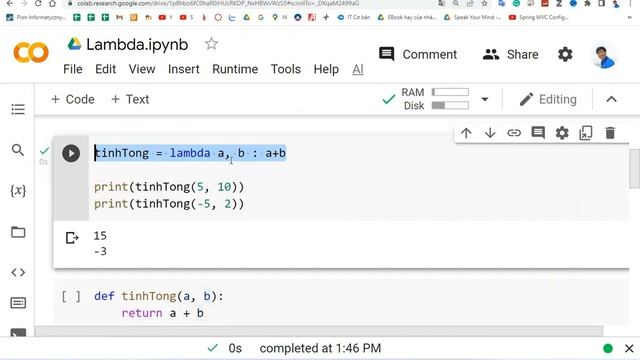Click the horizontal scrollbar at the bottom
640x360 pixels.
[x=319, y=330]
